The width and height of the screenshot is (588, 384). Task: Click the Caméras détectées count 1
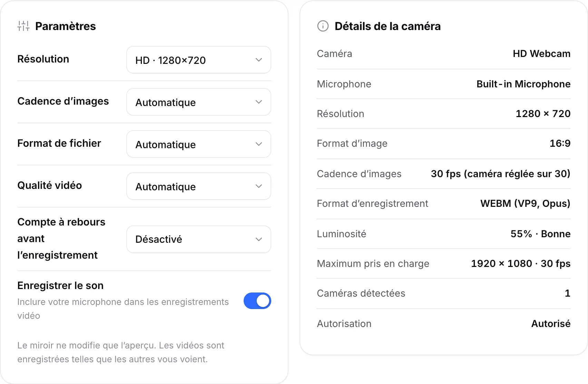(x=567, y=293)
